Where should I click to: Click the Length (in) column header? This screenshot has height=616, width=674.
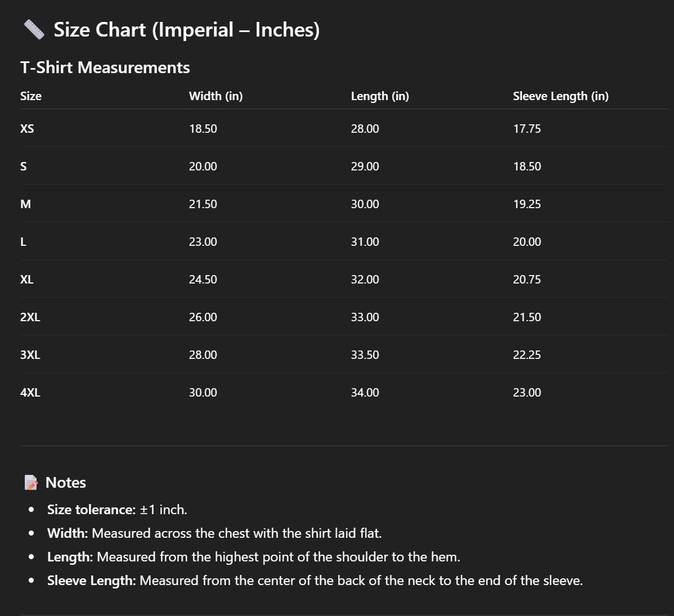tap(380, 96)
